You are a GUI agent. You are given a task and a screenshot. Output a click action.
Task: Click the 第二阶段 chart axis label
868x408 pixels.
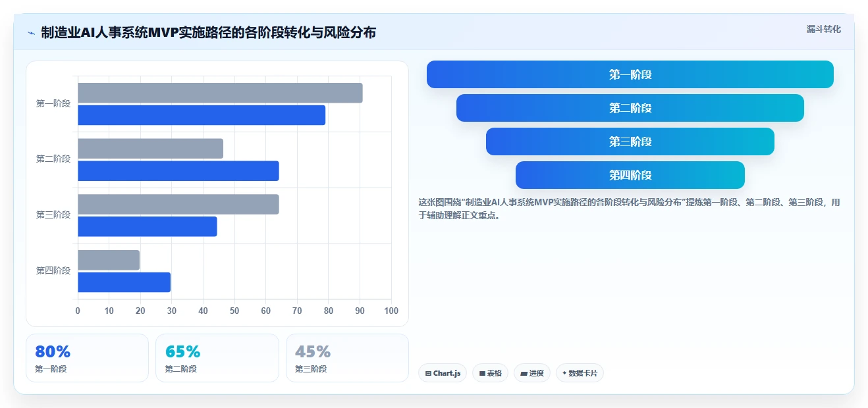[53, 159]
